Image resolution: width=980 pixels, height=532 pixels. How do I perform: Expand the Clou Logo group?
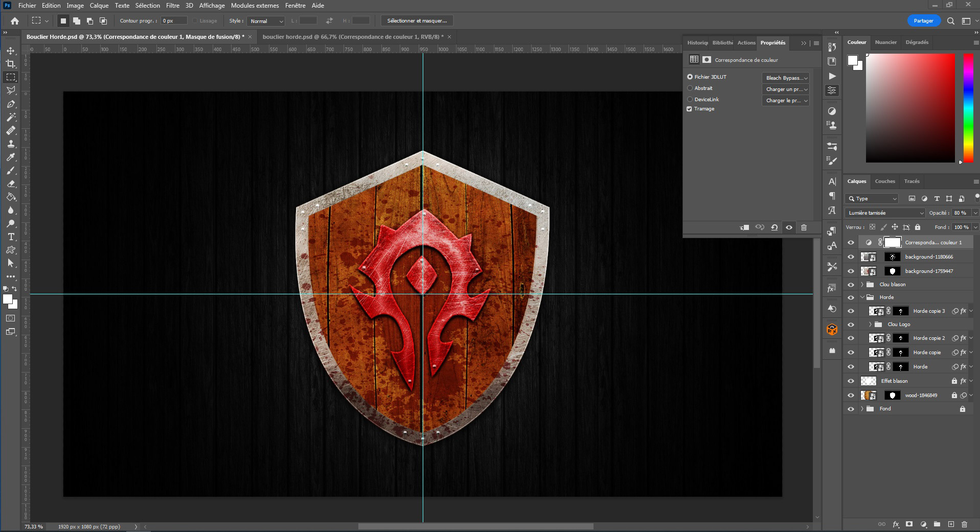pyautogui.click(x=871, y=325)
